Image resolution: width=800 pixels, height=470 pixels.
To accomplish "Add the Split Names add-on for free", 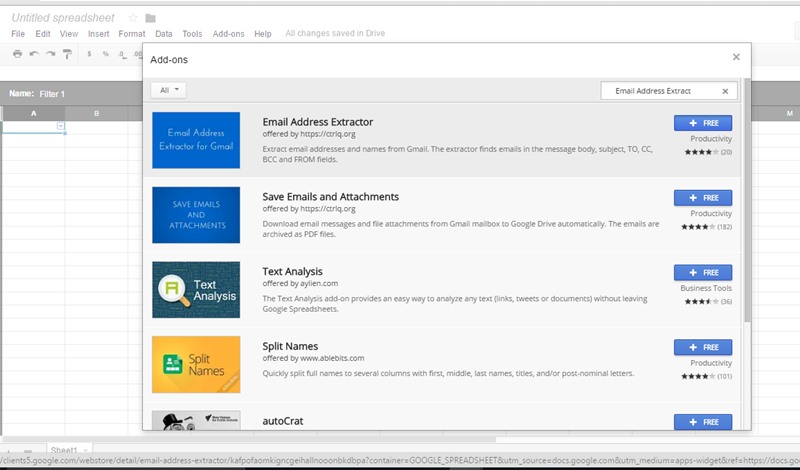I will click(703, 348).
